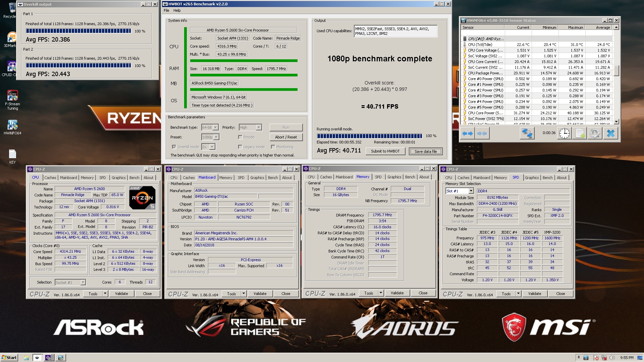This screenshot has width=644, height=362.
Task: Open the CPUID CPU-Z desktop shortcut
Action: (x=11, y=69)
